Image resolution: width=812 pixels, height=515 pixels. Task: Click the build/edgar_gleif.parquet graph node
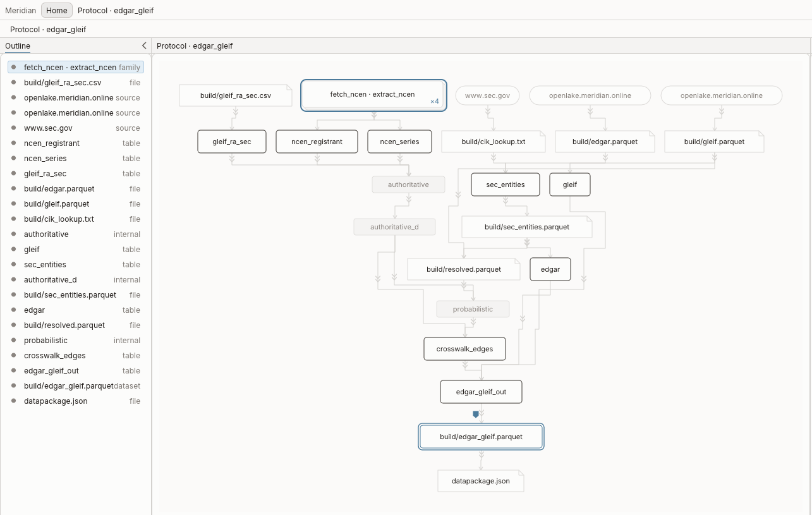coord(481,437)
